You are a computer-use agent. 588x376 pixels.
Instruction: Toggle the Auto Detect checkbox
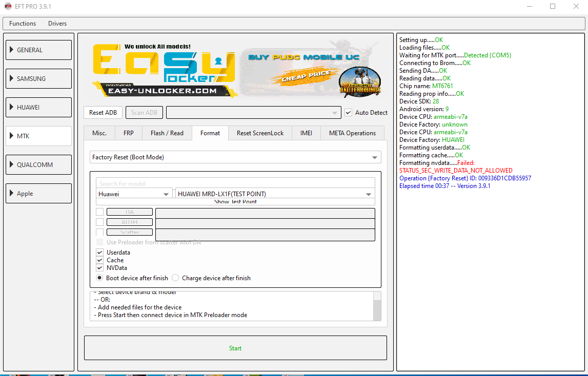click(349, 113)
